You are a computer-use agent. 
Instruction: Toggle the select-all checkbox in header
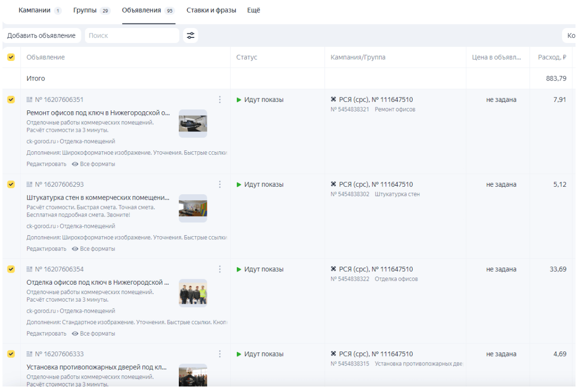tap(11, 57)
